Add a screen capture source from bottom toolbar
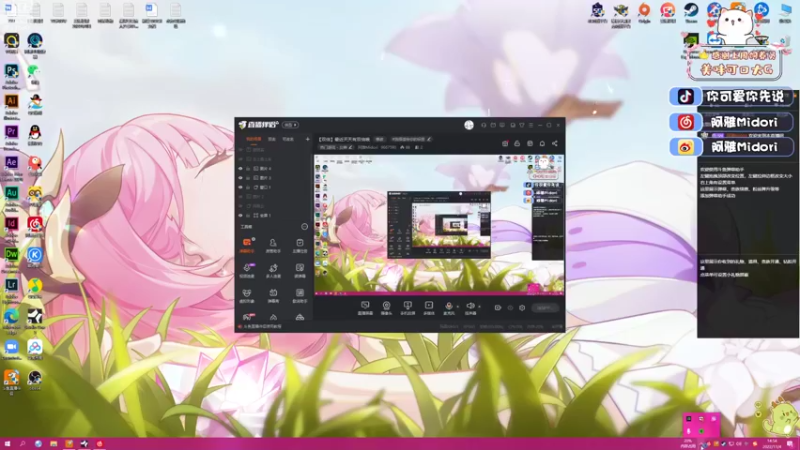Viewport: 800px width, 450px height. 365,308
